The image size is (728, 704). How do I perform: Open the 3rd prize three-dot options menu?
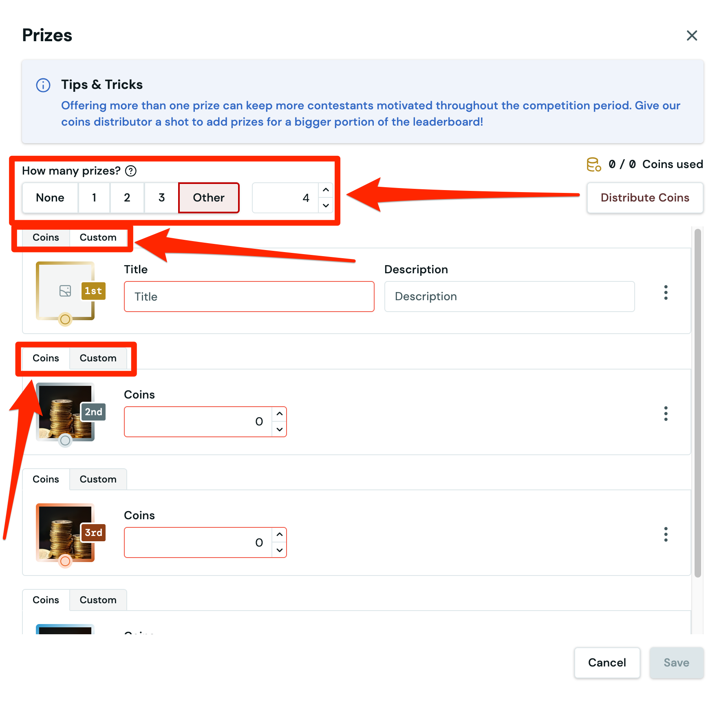(x=666, y=534)
